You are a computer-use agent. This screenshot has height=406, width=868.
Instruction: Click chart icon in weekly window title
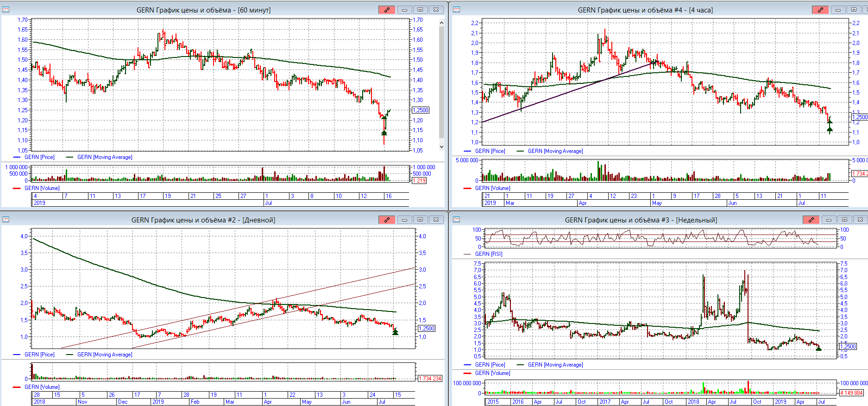coord(456,220)
